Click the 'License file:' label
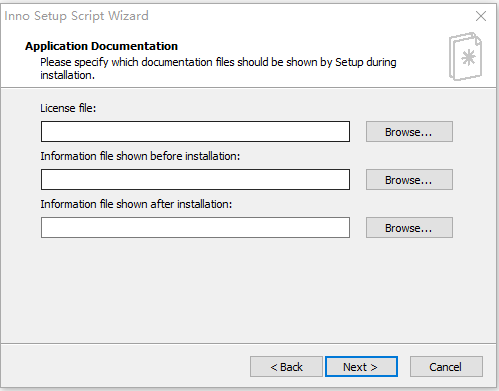The height and width of the screenshot is (391, 499). click(68, 108)
